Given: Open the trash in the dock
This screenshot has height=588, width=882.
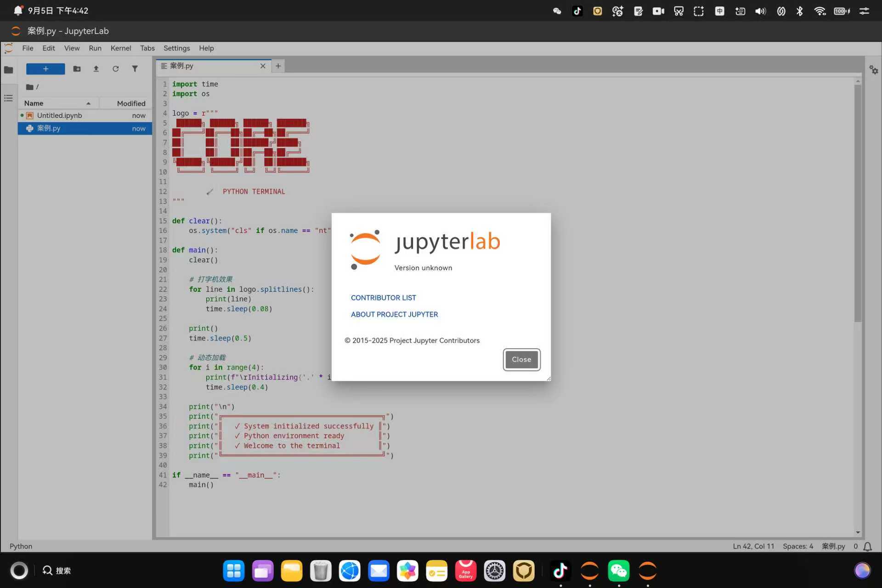Looking at the screenshot, I should pos(321,571).
